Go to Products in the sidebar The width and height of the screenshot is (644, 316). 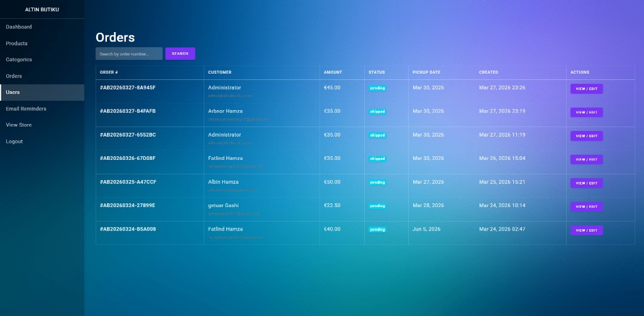(x=17, y=43)
